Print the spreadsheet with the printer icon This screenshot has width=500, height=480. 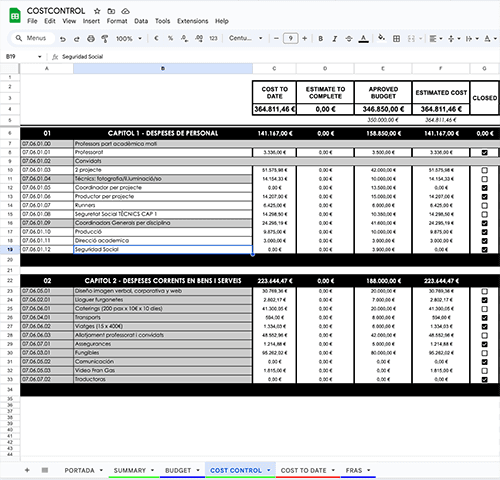(x=91, y=39)
